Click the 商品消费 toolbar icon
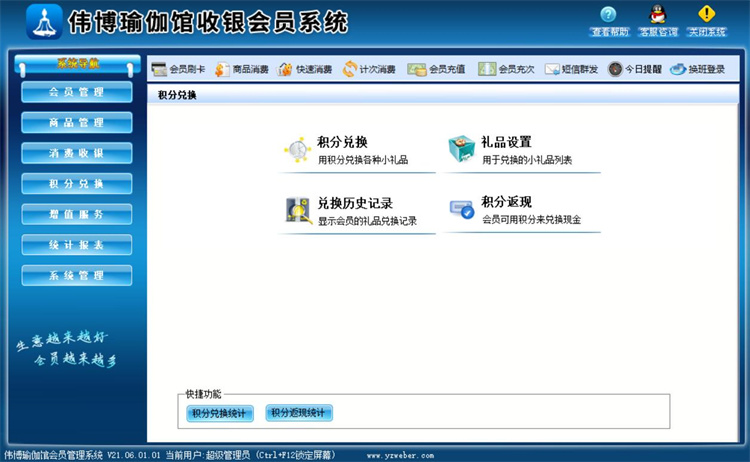Viewport: 750px width, 462px height. point(222,69)
